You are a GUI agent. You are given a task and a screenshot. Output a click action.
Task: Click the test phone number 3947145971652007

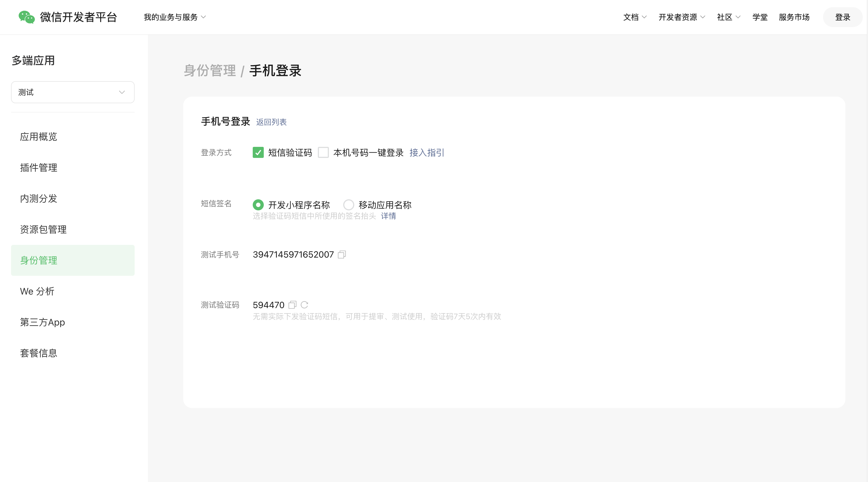point(293,255)
